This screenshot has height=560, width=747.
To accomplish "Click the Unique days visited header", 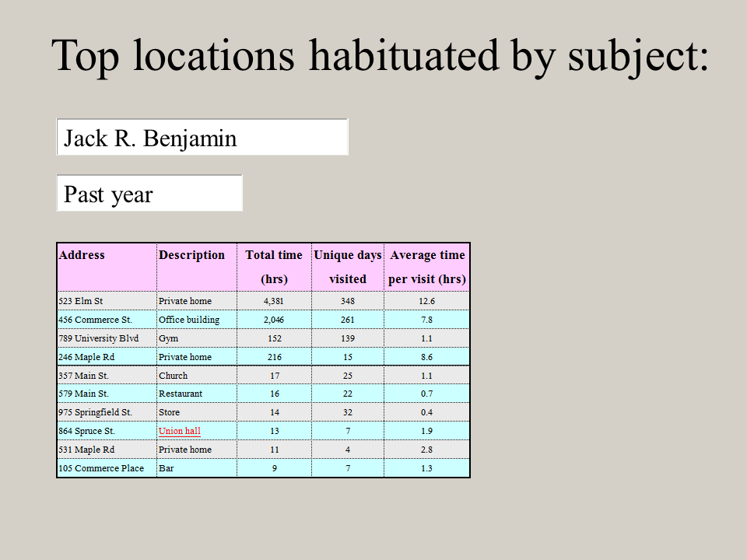I will [x=347, y=266].
